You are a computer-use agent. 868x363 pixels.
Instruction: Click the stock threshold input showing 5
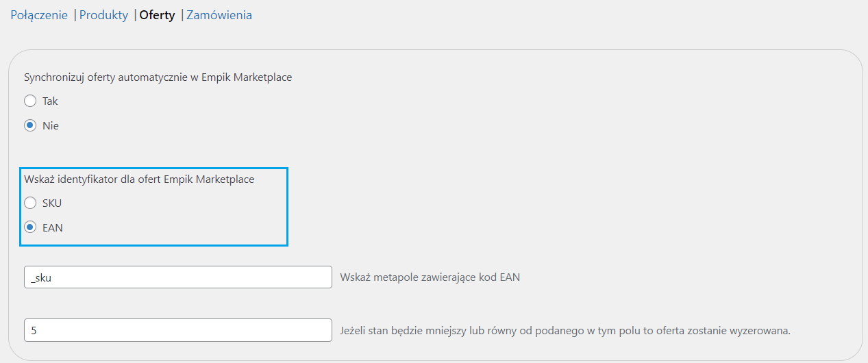[x=177, y=330]
